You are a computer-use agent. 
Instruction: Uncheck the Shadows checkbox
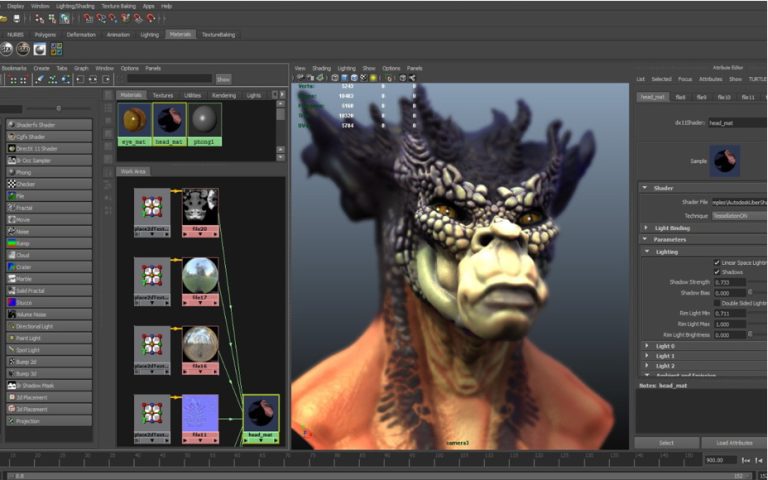717,272
